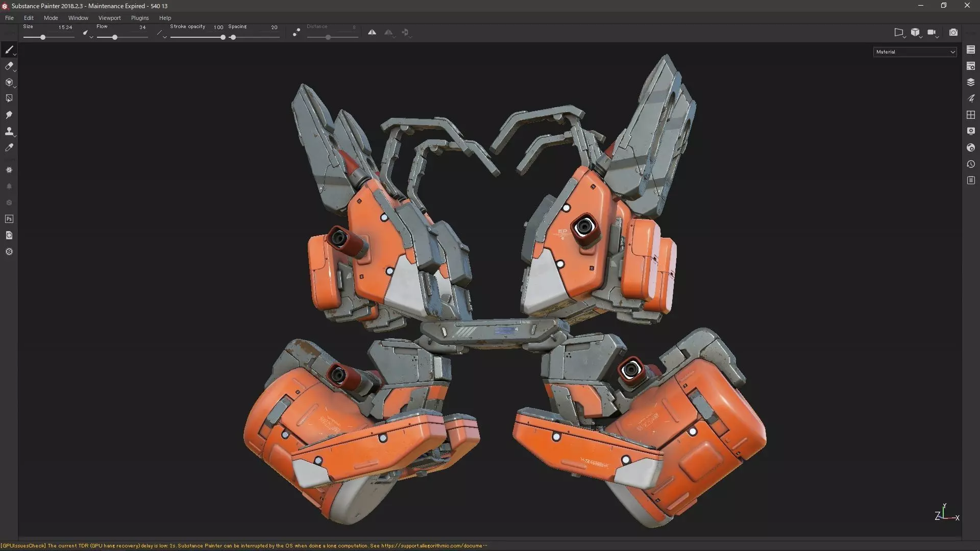The height and width of the screenshot is (551, 980).
Task: Select the Projection tool
Action: click(x=9, y=82)
